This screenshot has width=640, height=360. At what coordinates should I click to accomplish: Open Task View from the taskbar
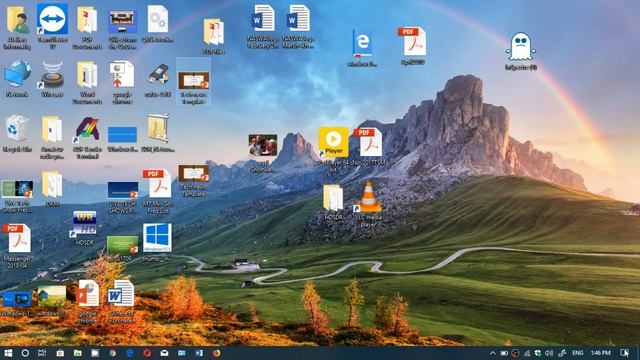tap(42, 353)
